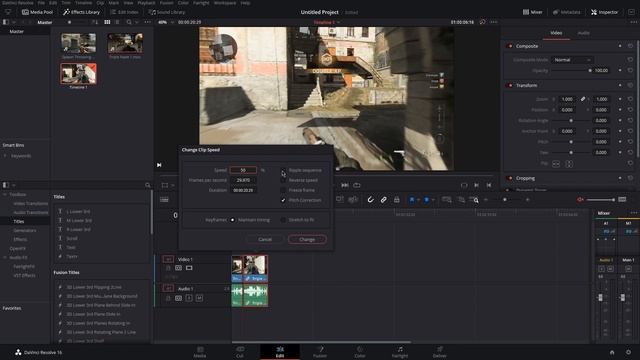The image size is (640, 360).
Task: Click Change button in speed dialog
Action: tap(307, 240)
